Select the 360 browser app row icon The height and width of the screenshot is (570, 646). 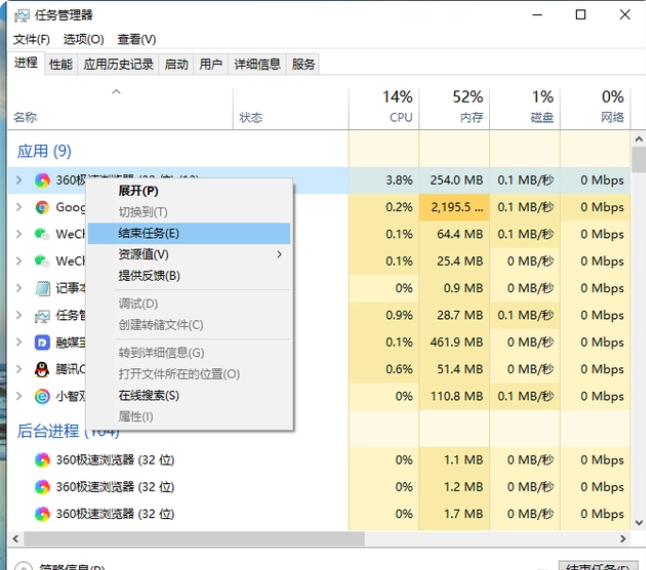pyautogui.click(x=42, y=180)
